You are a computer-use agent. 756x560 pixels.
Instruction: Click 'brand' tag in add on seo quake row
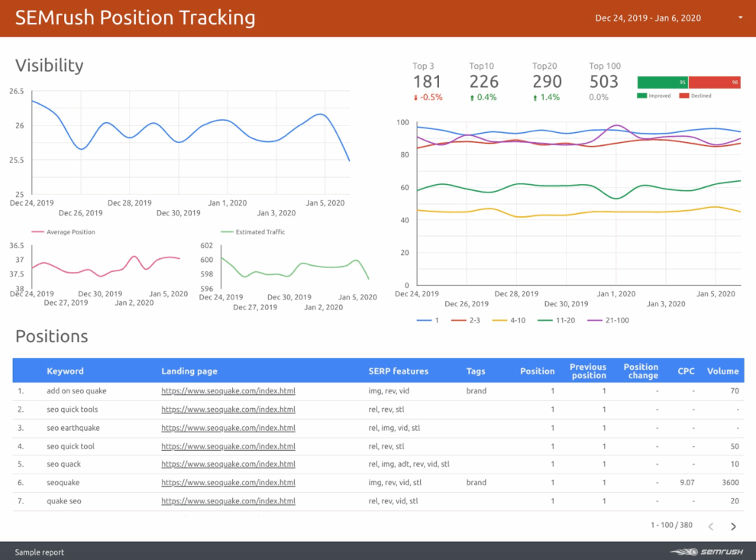point(477,390)
